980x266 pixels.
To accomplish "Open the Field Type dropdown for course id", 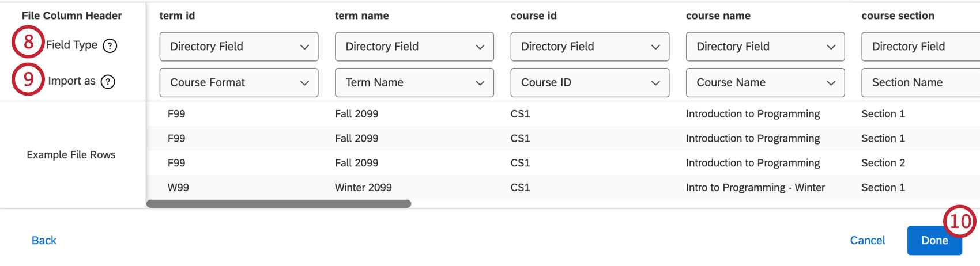I will click(590, 47).
